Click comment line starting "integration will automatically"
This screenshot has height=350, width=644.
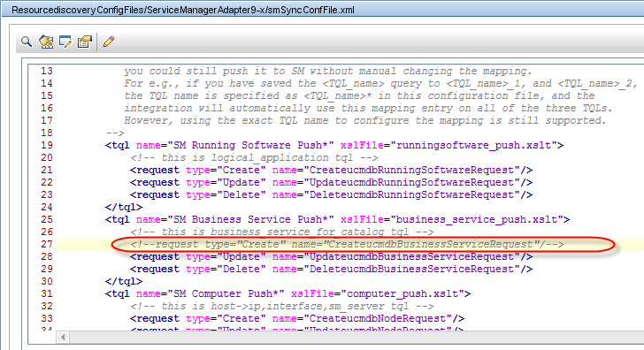click(x=368, y=109)
